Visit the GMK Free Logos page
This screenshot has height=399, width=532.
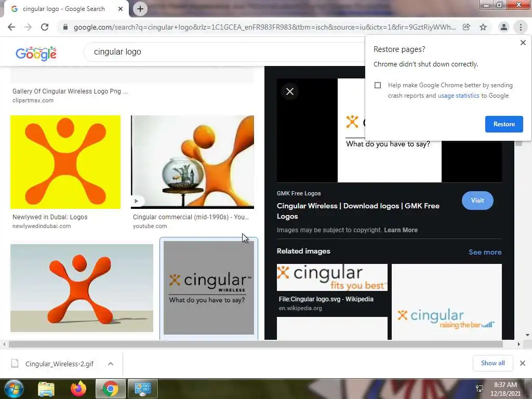pyautogui.click(x=477, y=201)
